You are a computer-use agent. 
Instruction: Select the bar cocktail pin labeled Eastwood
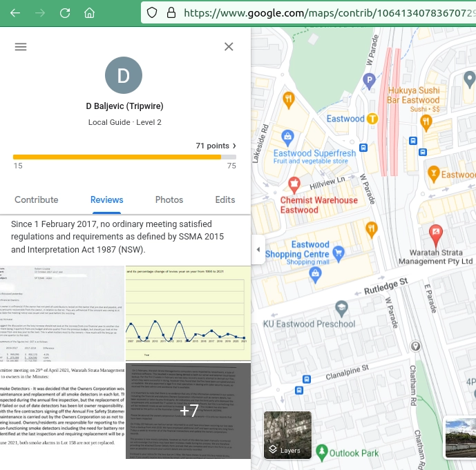[433, 175]
